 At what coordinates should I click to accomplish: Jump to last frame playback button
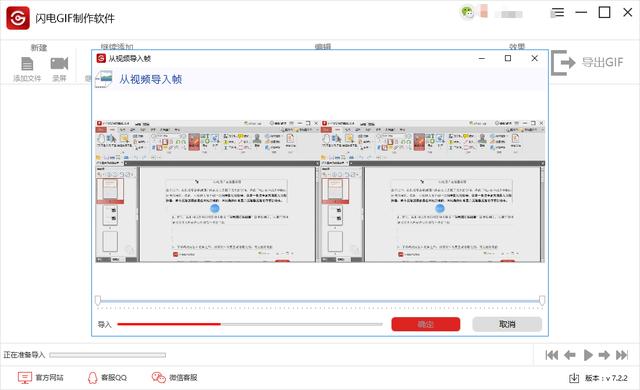[x=622, y=355]
